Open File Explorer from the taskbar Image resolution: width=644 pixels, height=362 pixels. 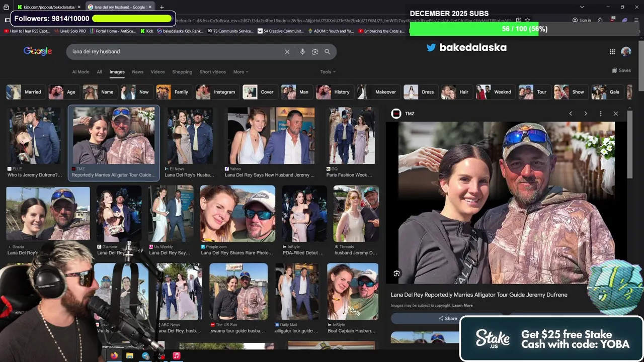(130, 355)
